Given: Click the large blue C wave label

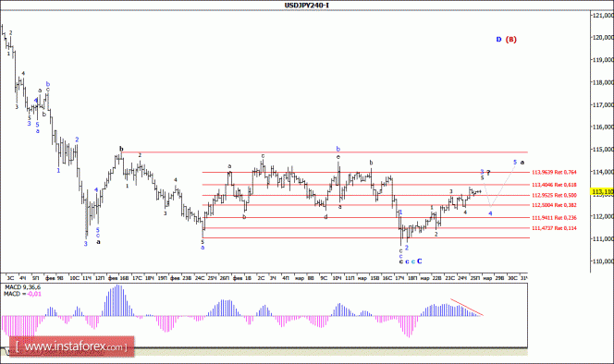Looking at the screenshot, I should click(420, 261).
